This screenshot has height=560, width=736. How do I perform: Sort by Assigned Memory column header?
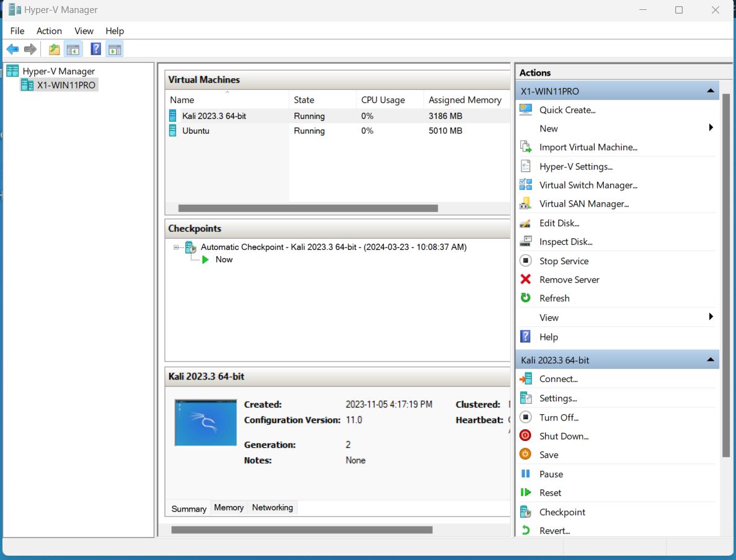click(466, 99)
